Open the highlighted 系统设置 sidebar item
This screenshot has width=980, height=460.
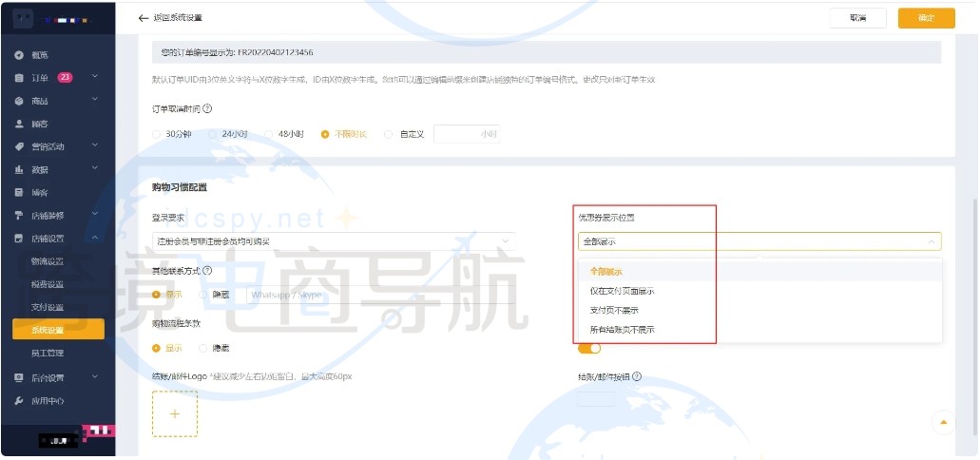pos(58,330)
